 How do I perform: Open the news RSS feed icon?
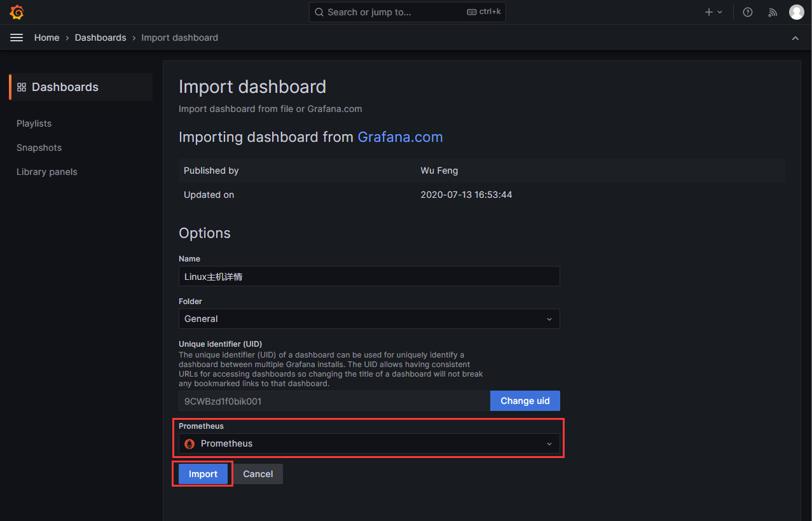point(773,12)
